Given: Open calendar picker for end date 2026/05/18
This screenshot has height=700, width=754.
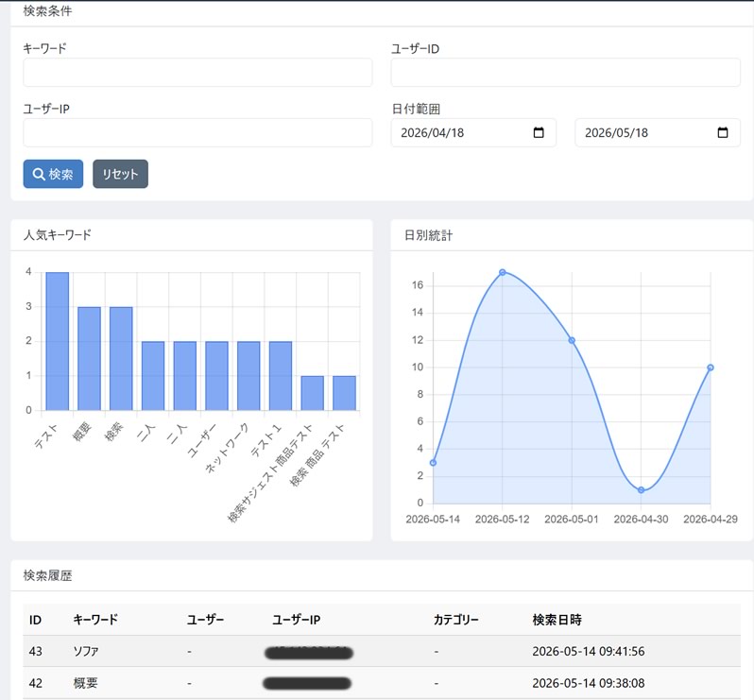Looking at the screenshot, I should pos(722,132).
